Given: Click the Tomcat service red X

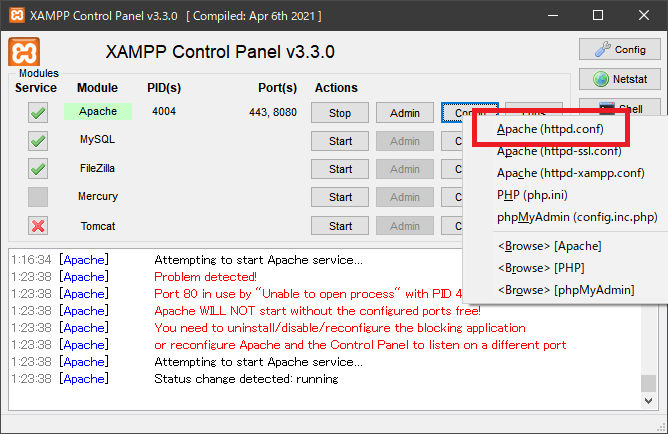Looking at the screenshot, I should pyautogui.click(x=38, y=226).
